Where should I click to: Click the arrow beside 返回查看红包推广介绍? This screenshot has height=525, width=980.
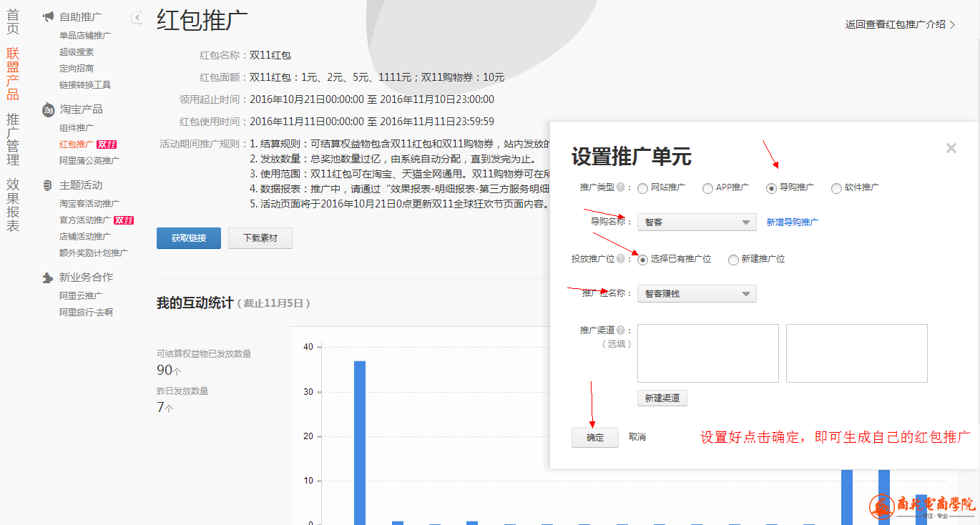[952, 24]
